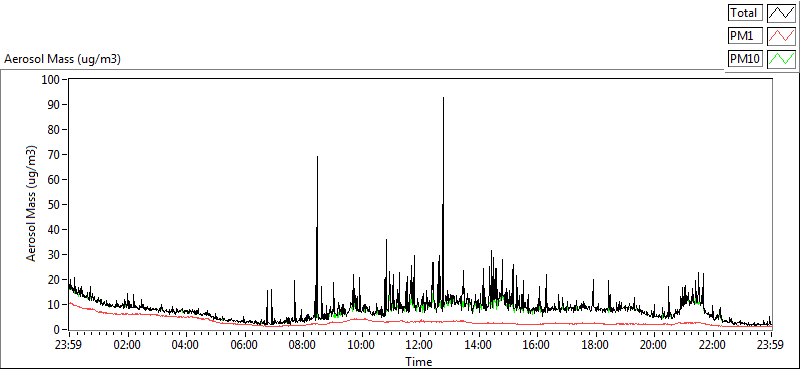The height and width of the screenshot is (369, 800).
Task: Open the black Total line style swatch
Action: coord(782,12)
